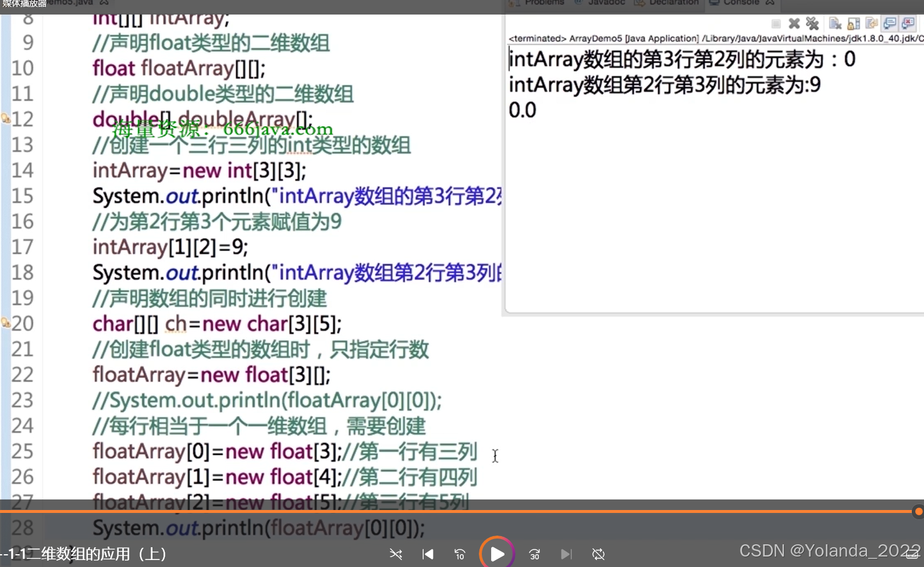Click Remove Launch (single X) console icon
Screen dimensions: 924x567
794,24
